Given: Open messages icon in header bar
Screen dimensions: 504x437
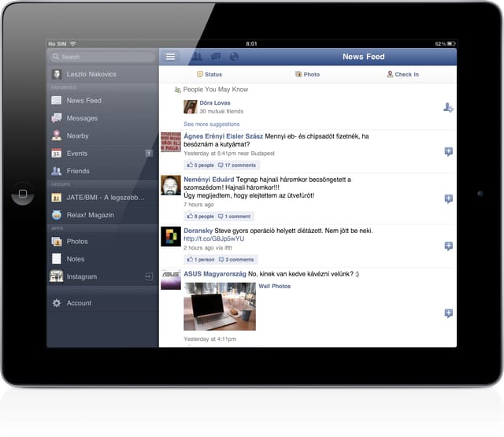Looking at the screenshot, I should pyautogui.click(x=216, y=57).
